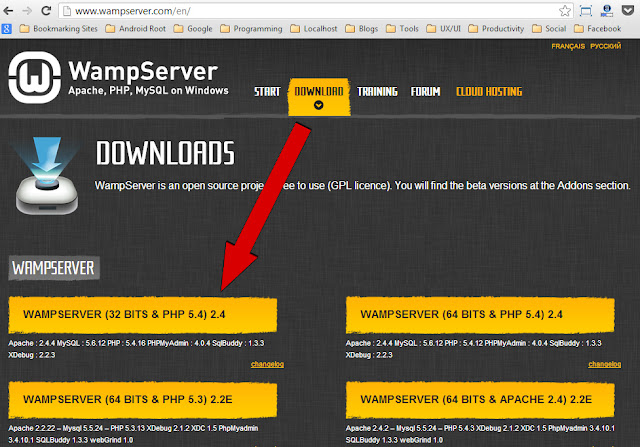Click the Pocket extension icon
This screenshot has height=447, width=640.
tap(627, 11)
